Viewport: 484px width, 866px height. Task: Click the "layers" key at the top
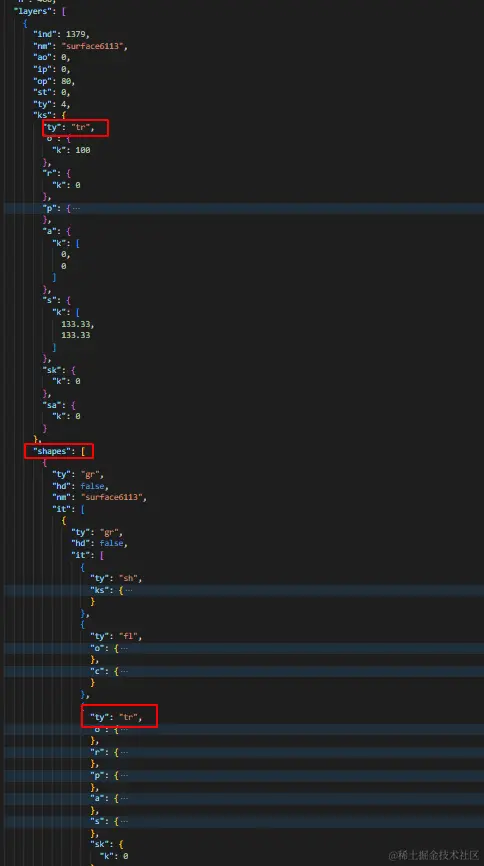[x=30, y=11]
